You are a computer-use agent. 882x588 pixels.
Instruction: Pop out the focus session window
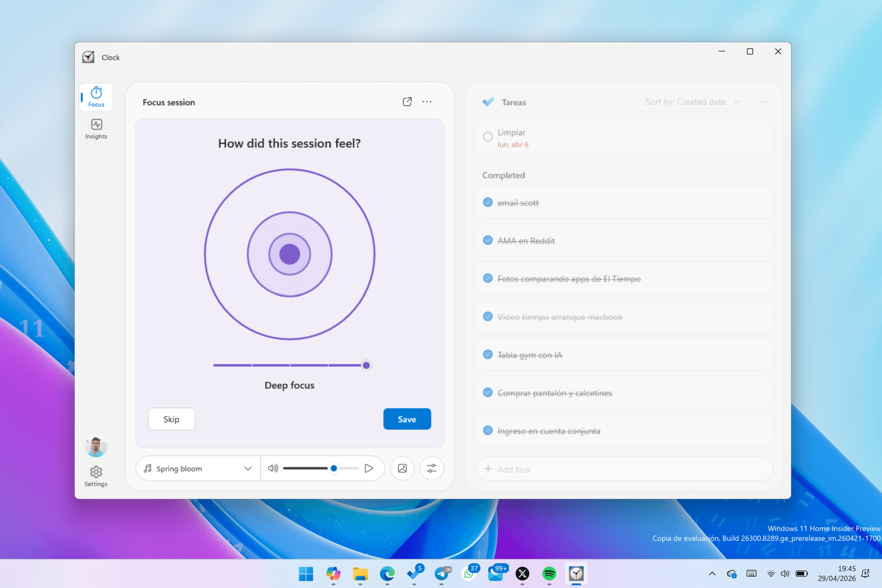click(x=407, y=102)
